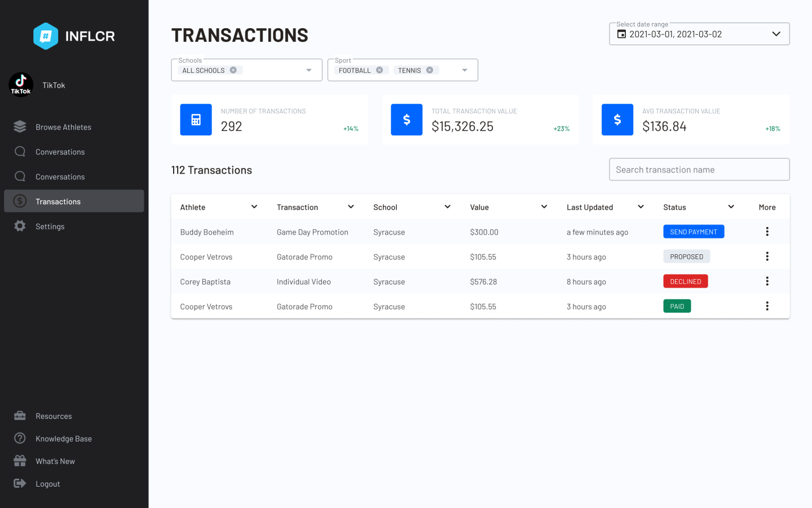This screenshot has height=508, width=812.
Task: Remove the TENNIS sport chip
Action: 430,70
